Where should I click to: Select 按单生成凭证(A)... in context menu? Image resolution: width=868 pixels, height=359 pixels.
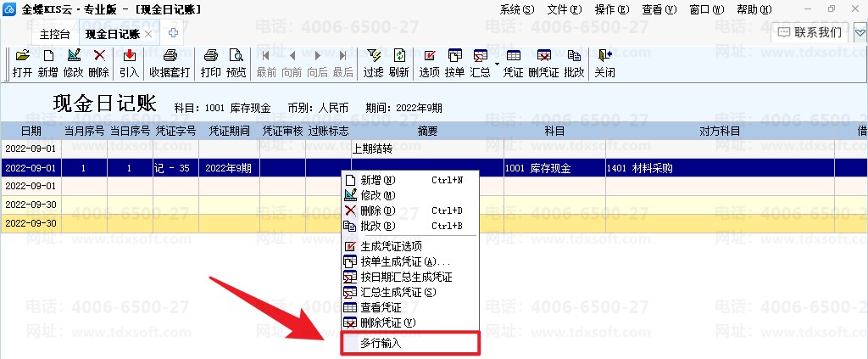(409, 261)
